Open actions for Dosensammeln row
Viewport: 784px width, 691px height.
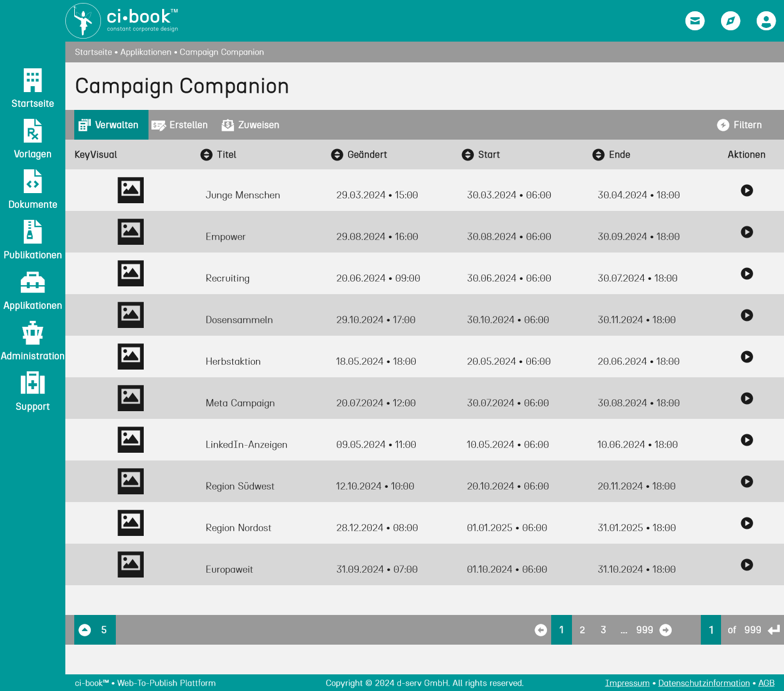point(747,315)
